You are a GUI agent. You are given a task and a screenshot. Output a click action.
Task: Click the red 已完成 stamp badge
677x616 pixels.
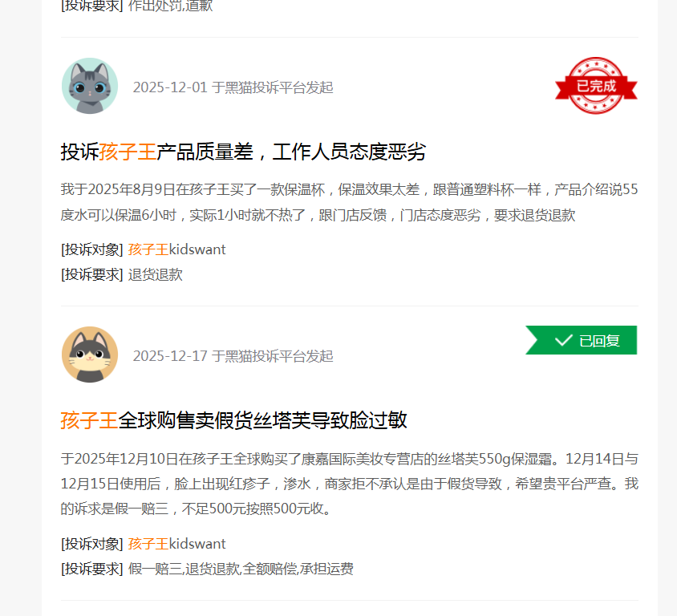click(x=596, y=86)
